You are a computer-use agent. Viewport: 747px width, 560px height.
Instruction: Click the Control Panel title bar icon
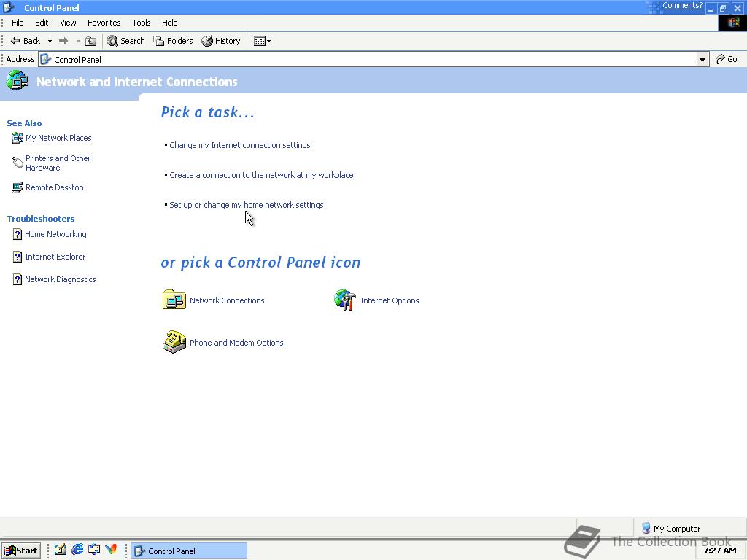coord(9,7)
